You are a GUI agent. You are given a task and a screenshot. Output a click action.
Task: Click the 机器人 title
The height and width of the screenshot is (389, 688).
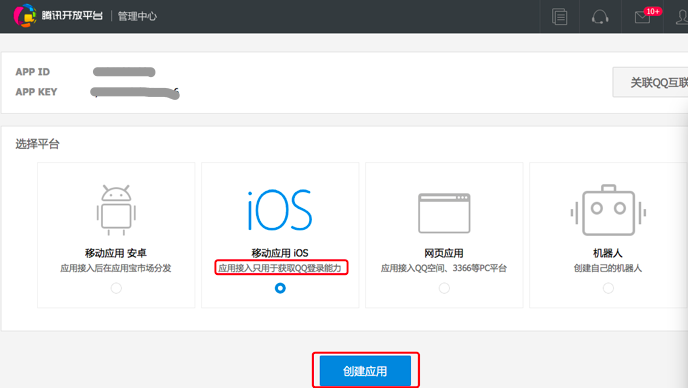[608, 253]
